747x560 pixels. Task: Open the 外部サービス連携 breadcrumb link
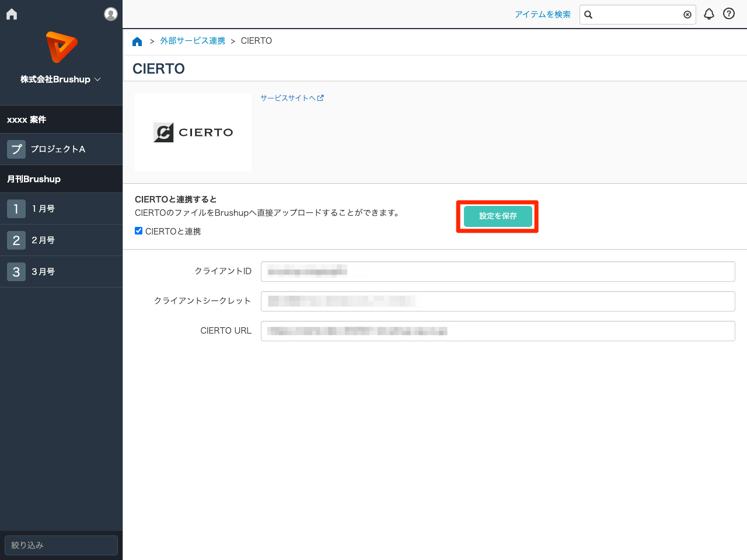193,41
